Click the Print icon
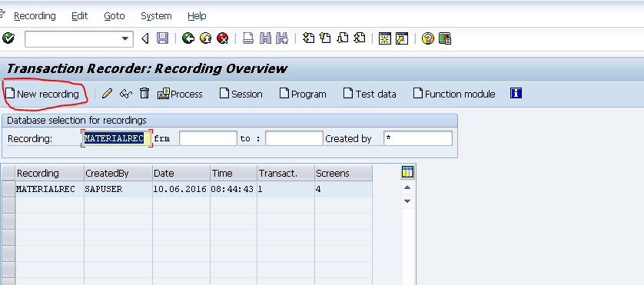 (247, 38)
